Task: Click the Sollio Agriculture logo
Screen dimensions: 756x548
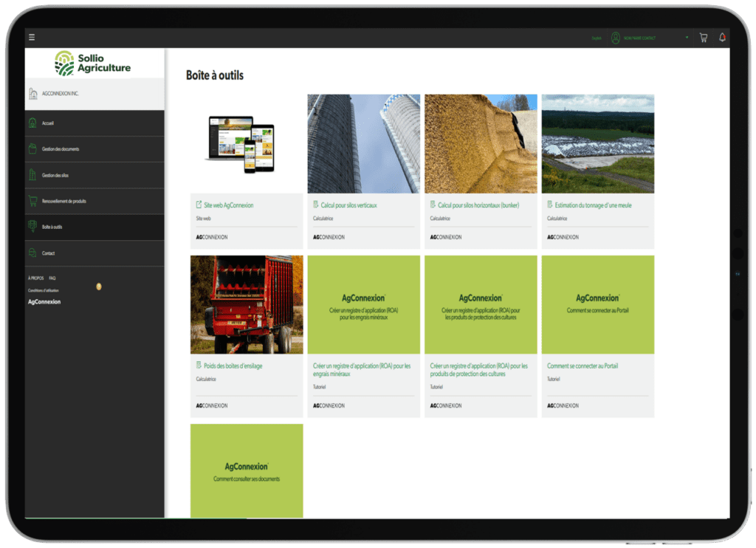Action: pos(94,64)
